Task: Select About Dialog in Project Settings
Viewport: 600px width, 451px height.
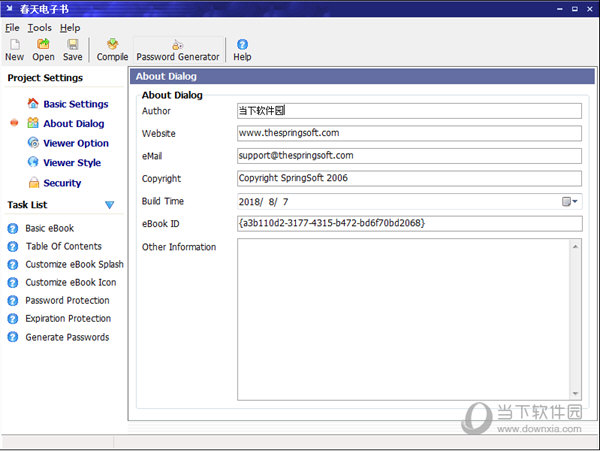Action: coord(74,124)
